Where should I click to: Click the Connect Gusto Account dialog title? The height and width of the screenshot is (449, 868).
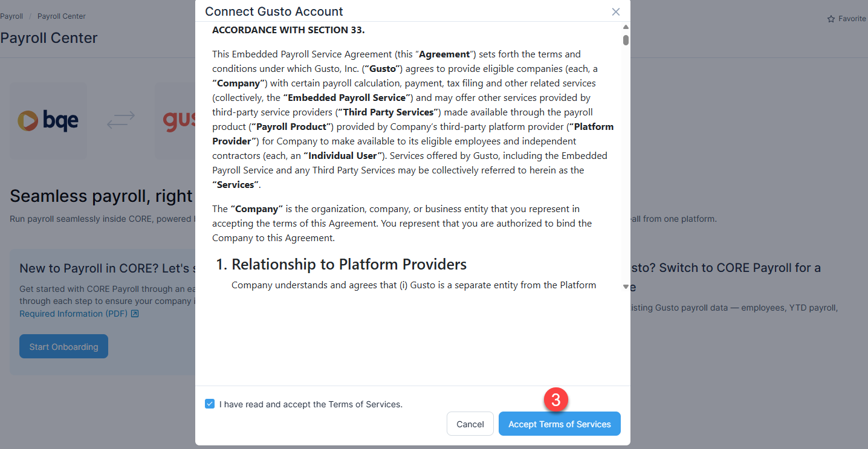[274, 11]
